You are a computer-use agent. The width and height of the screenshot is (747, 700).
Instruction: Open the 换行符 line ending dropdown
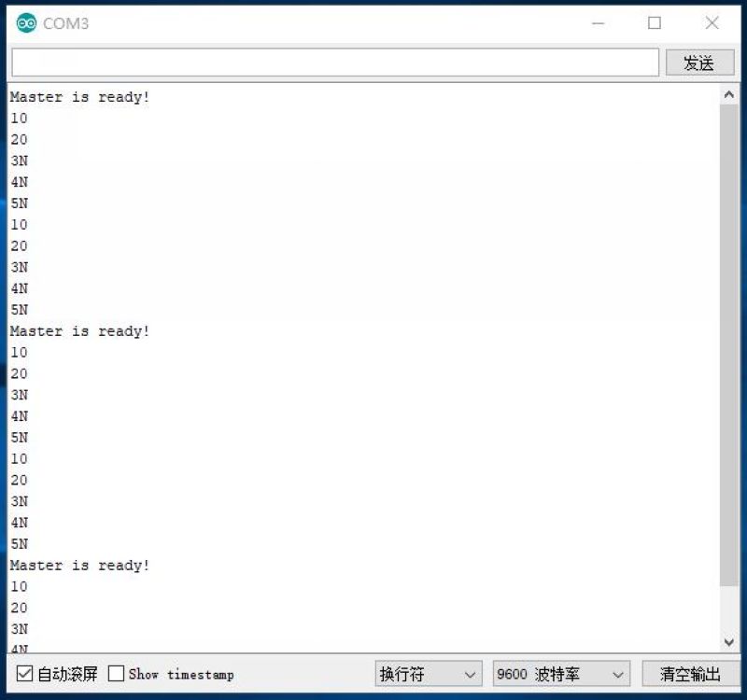(x=429, y=673)
